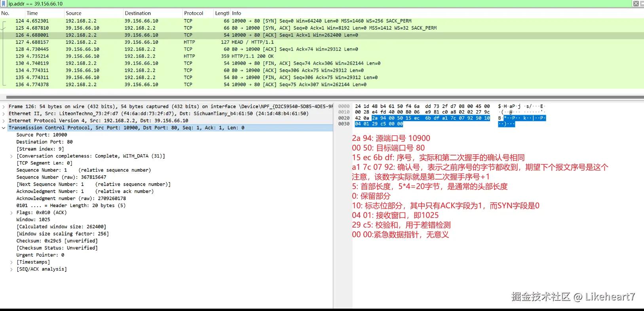Screen dimensions: 644x311
Task: Select packet 135, FIN, ACK Seq=306
Action: (x=322, y=78)
